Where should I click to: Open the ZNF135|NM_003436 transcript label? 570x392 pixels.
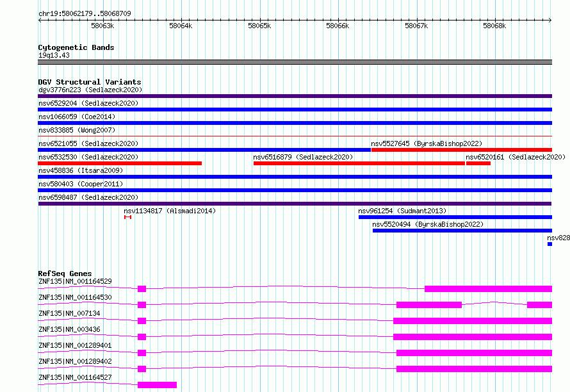[x=69, y=329]
